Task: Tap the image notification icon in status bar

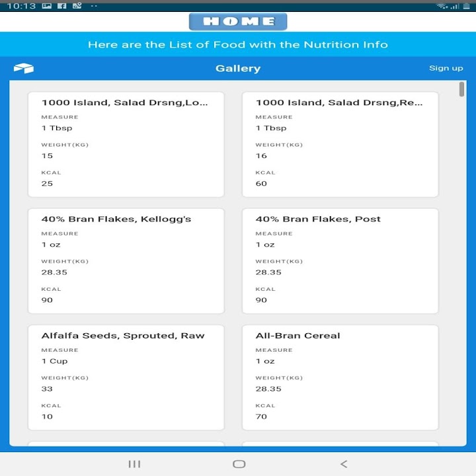Action: (x=47, y=6)
